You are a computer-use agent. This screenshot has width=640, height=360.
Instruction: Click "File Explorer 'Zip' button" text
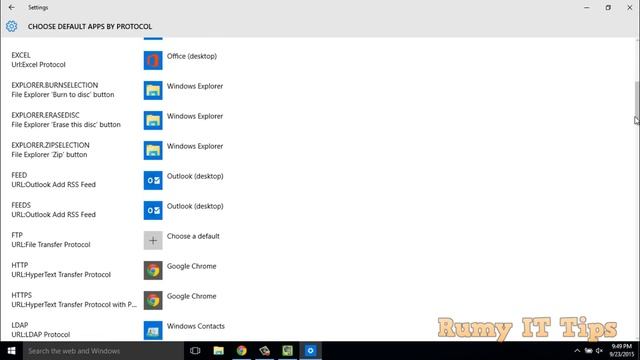click(49, 155)
